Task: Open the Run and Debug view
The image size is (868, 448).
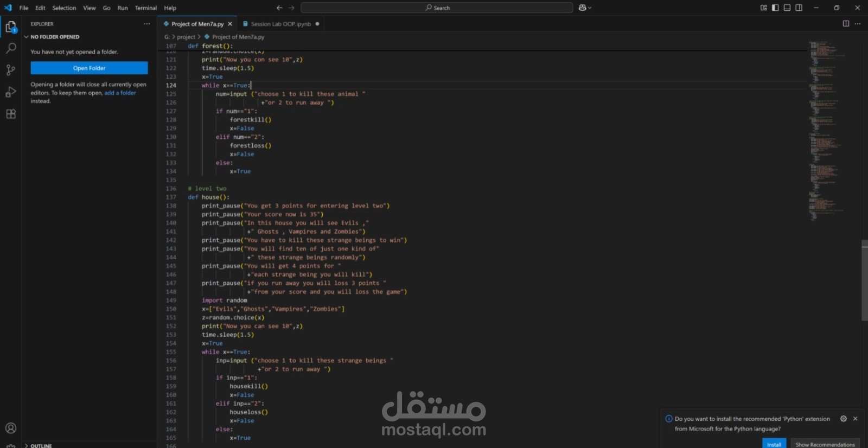Action: [11, 92]
